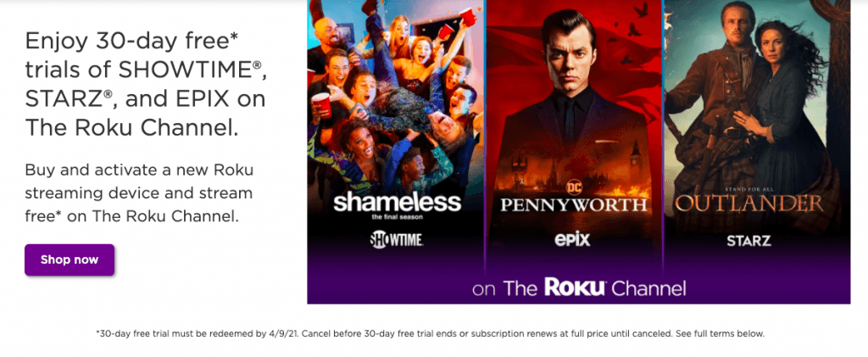Click the Shop now button

[70, 259]
